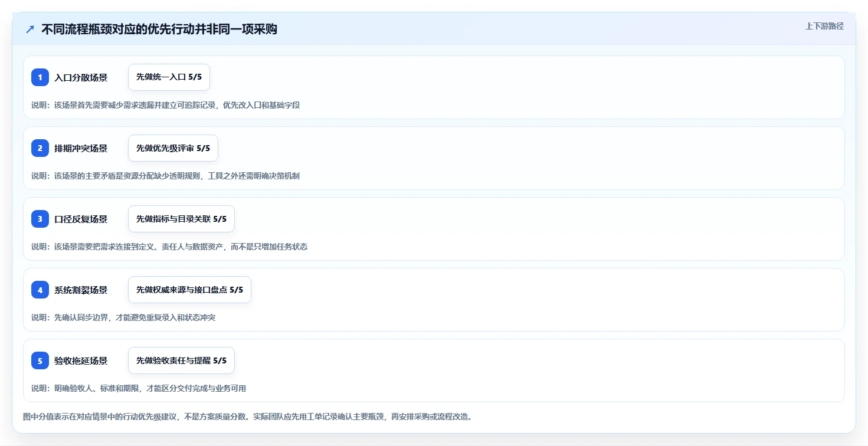Screen dimensions: 868x446
Task: Click the description starting 该场景首先需要减少需求遗漏
Action: 166,105
